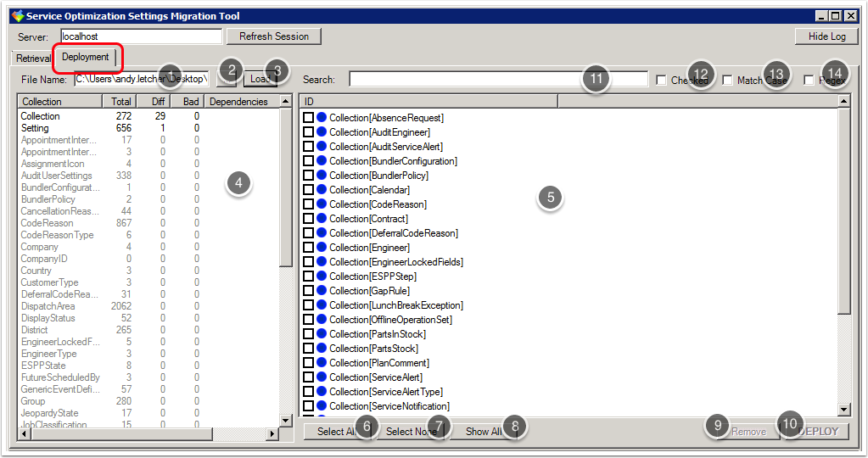
Task: Check the box next to Collection[Contract]
Action: (x=308, y=219)
